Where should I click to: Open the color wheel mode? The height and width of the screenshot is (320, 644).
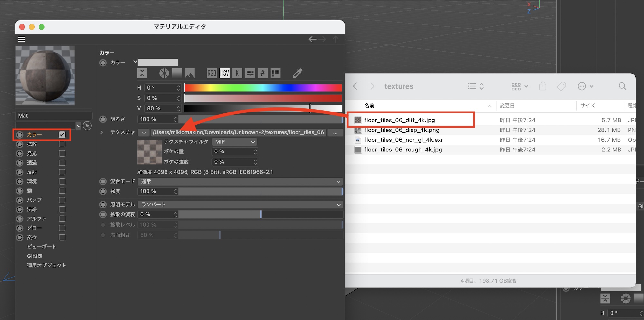[164, 73]
